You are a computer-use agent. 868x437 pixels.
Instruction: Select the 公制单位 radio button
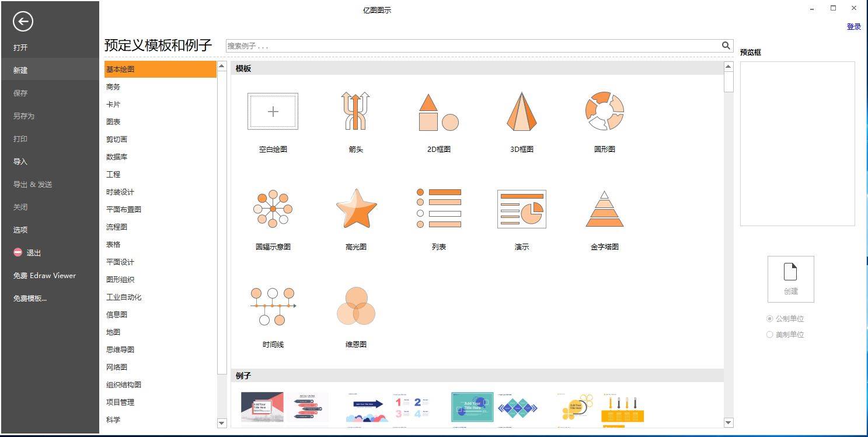(x=770, y=319)
